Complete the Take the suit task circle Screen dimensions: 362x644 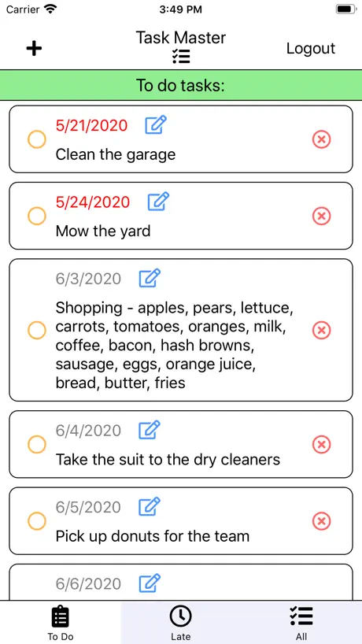(x=36, y=444)
